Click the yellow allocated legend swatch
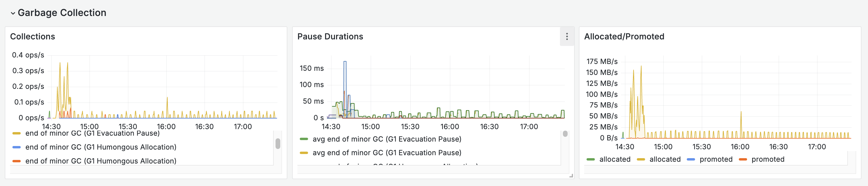This screenshot has width=868, height=186. 641,159
